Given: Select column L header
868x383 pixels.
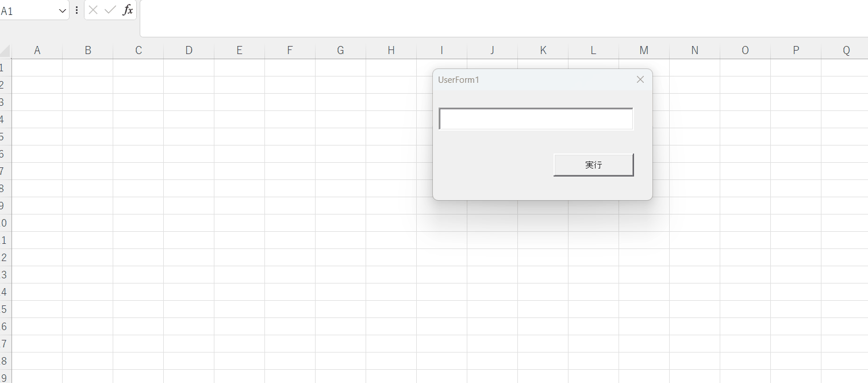Looking at the screenshot, I should click(593, 50).
